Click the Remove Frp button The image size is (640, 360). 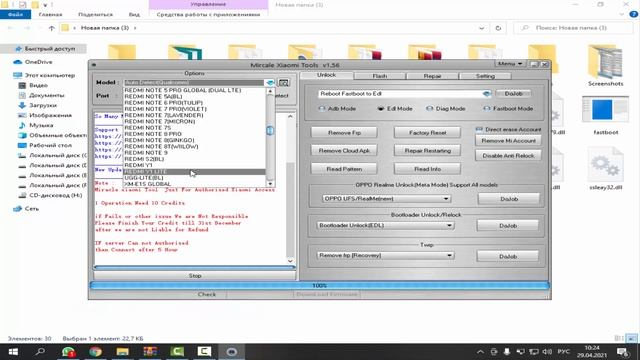click(x=344, y=133)
